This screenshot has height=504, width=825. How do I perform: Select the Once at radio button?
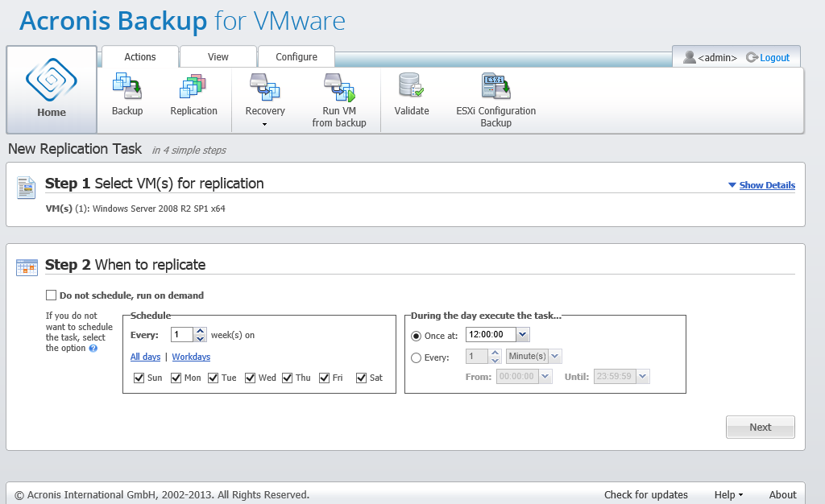[417, 336]
